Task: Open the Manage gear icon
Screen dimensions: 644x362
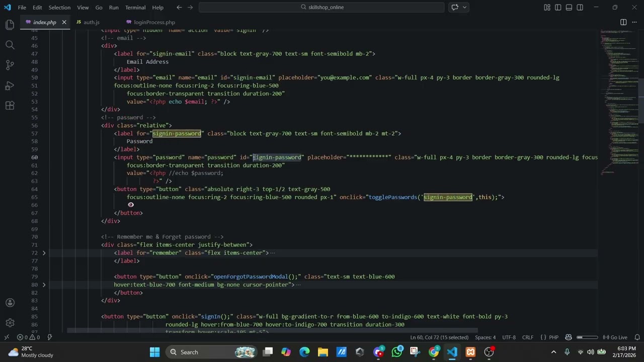Action: point(10,323)
